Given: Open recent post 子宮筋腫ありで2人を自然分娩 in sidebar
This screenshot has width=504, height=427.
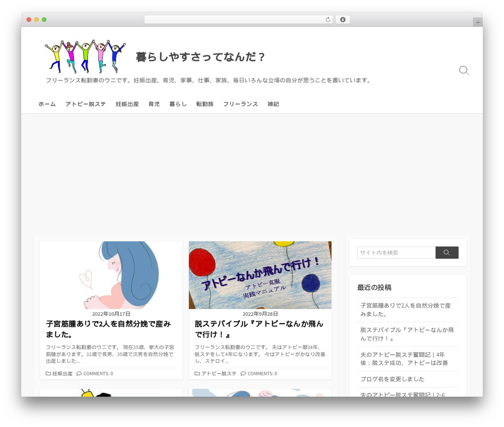Looking at the screenshot, I should (406, 310).
